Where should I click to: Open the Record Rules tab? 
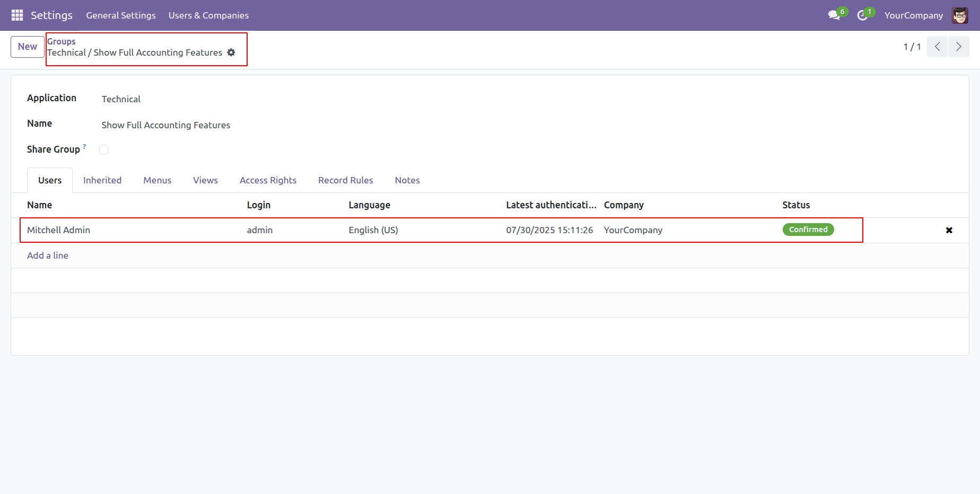coord(345,180)
